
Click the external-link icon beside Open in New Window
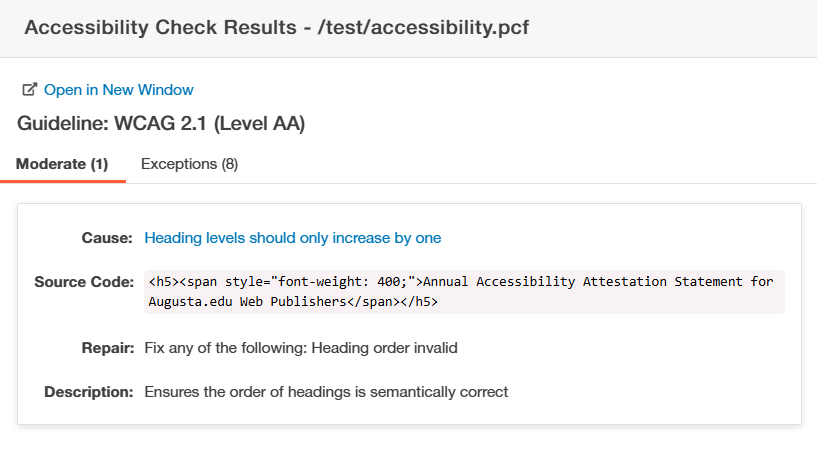click(30, 90)
